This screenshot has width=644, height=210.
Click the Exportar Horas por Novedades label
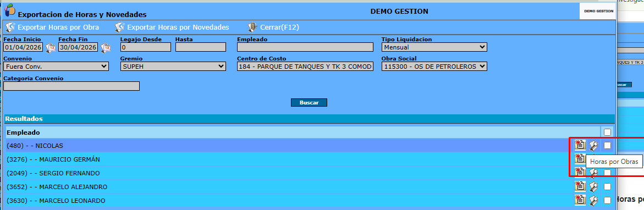[x=178, y=27]
